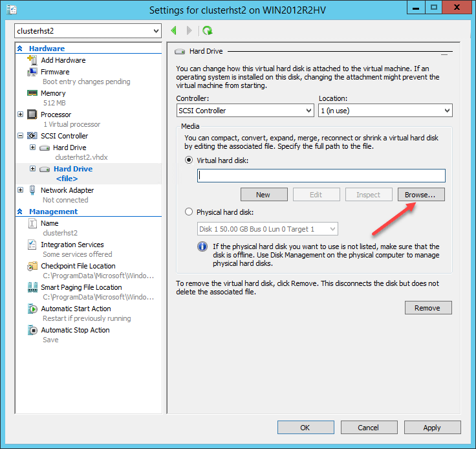
Task: Open the SCSI Controller dropdown under Controller
Action: (245, 111)
